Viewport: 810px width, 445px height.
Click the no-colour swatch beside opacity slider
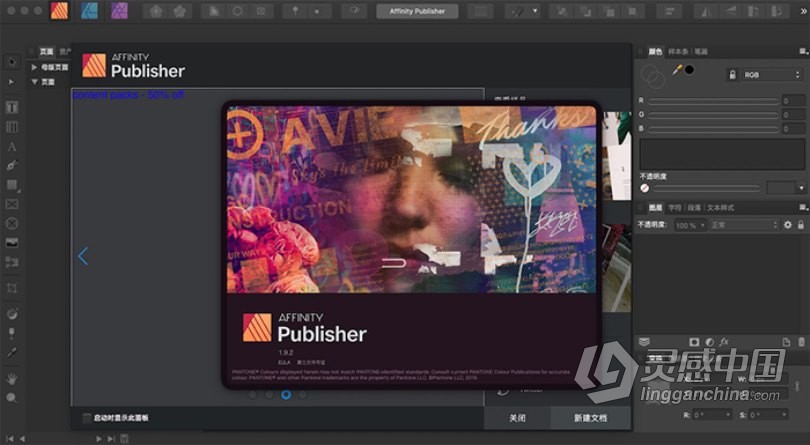[x=645, y=189]
